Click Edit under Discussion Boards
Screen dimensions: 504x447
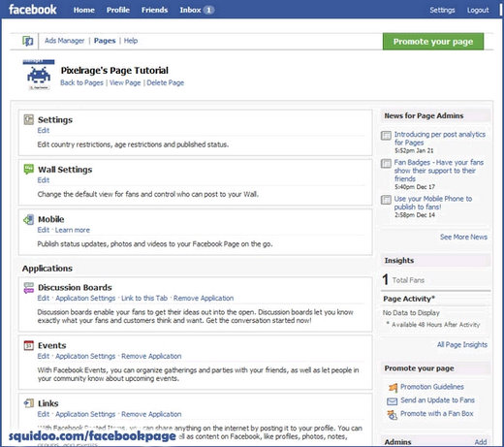(44, 298)
